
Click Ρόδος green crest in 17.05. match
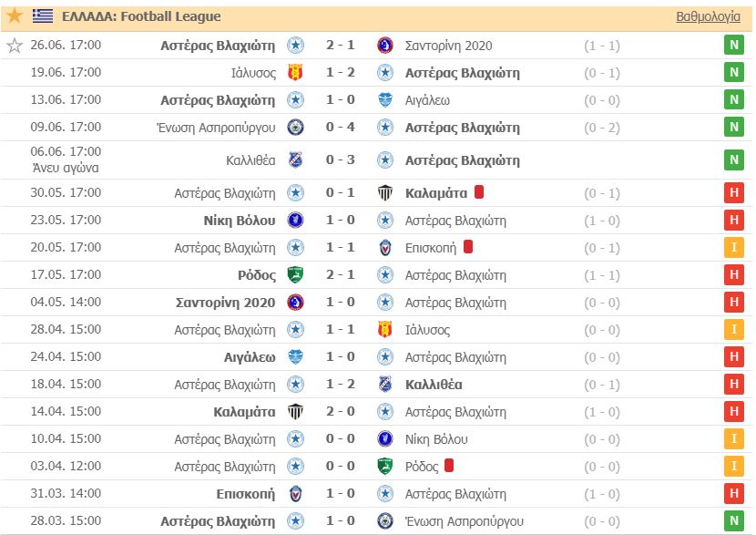(x=295, y=275)
